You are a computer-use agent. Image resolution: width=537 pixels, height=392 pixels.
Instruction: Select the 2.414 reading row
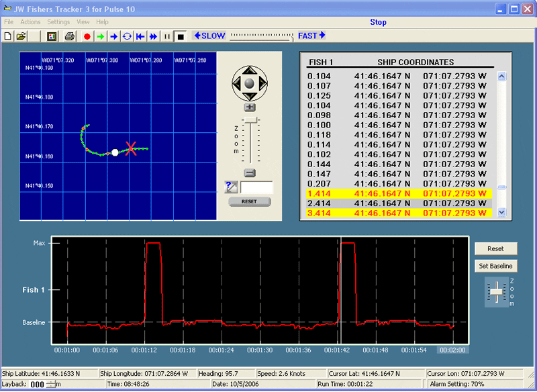pos(399,203)
